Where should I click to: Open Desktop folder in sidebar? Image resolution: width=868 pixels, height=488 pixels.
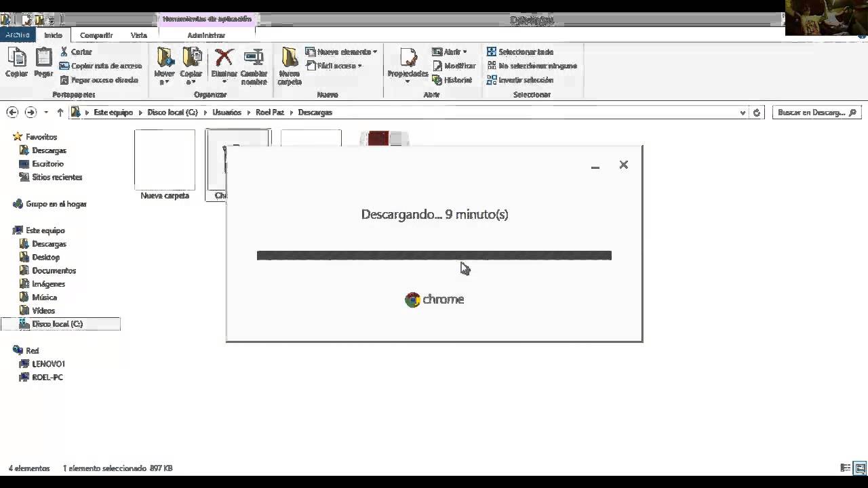[45, 258]
